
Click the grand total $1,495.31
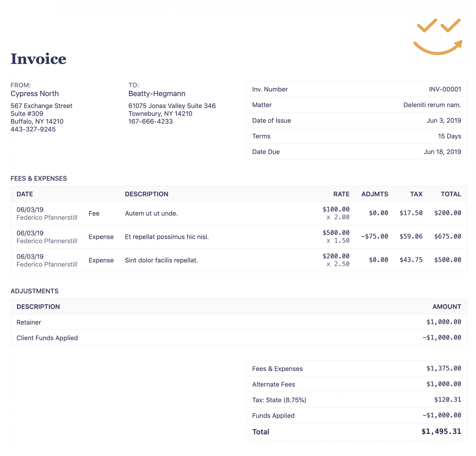[441, 431]
